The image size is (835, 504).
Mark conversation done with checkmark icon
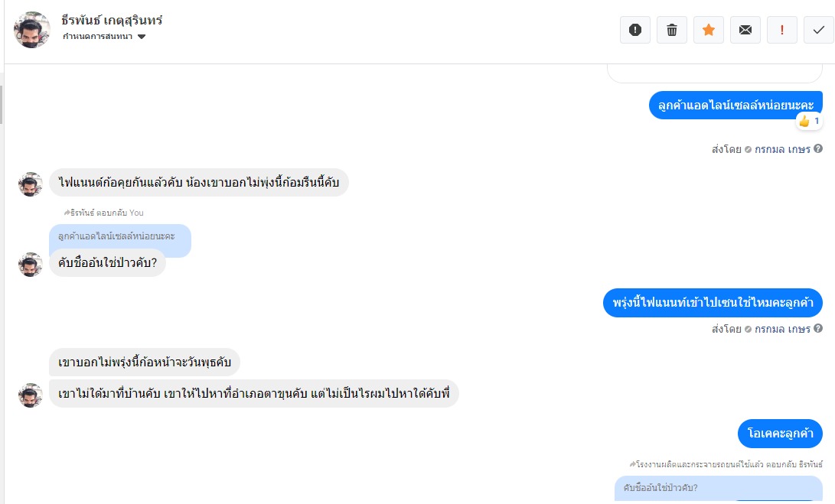click(818, 30)
